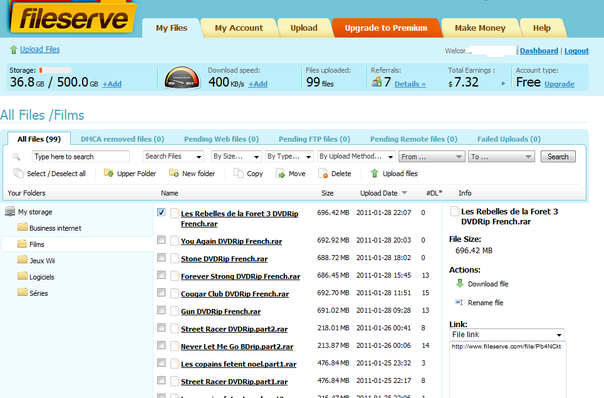Click file icon next to You Again DVDRip
Image resolution: width=604 pixels, height=398 pixels.
tap(175, 241)
